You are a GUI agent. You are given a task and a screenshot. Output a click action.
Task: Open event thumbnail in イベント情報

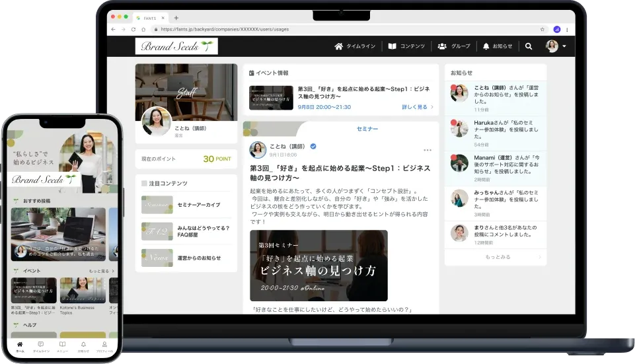(271, 98)
